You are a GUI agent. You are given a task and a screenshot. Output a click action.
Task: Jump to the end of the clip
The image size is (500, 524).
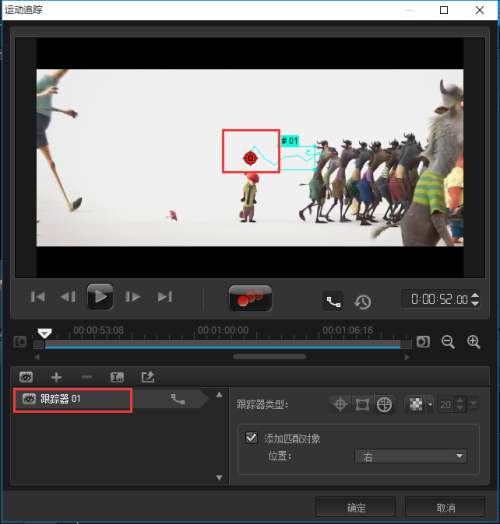(x=165, y=297)
